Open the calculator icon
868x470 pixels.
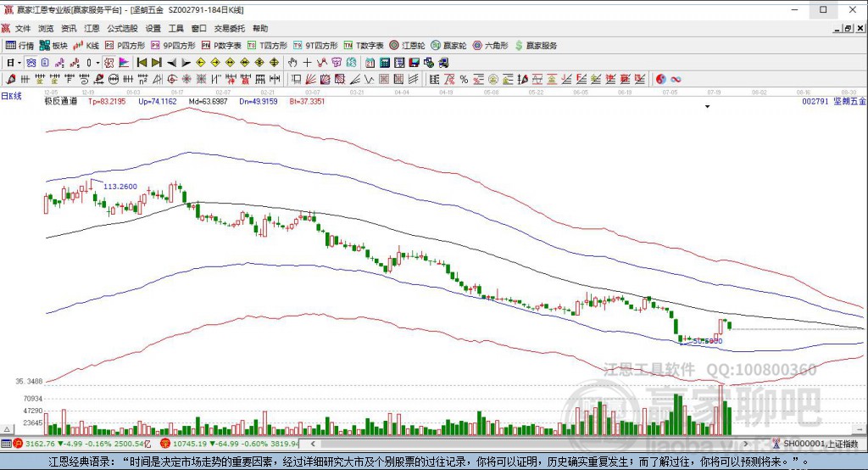(x=385, y=63)
